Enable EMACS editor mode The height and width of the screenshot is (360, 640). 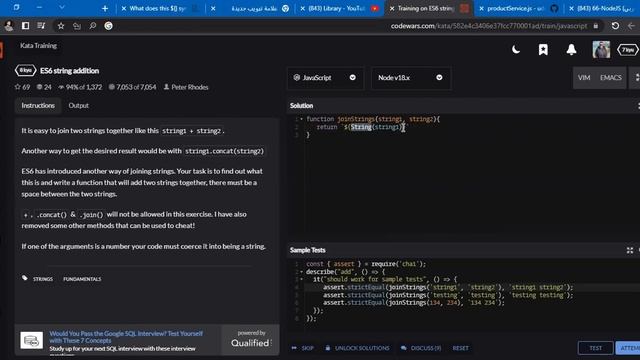(x=611, y=78)
